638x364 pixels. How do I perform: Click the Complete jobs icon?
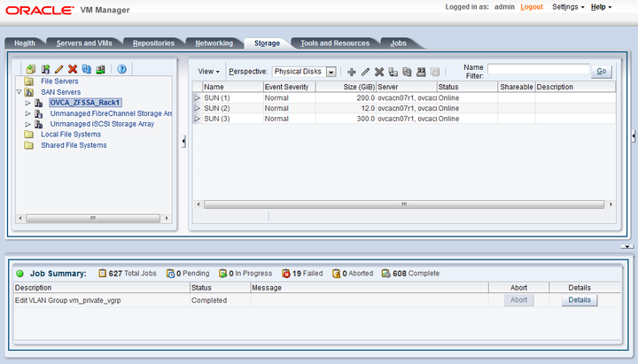(x=385, y=274)
